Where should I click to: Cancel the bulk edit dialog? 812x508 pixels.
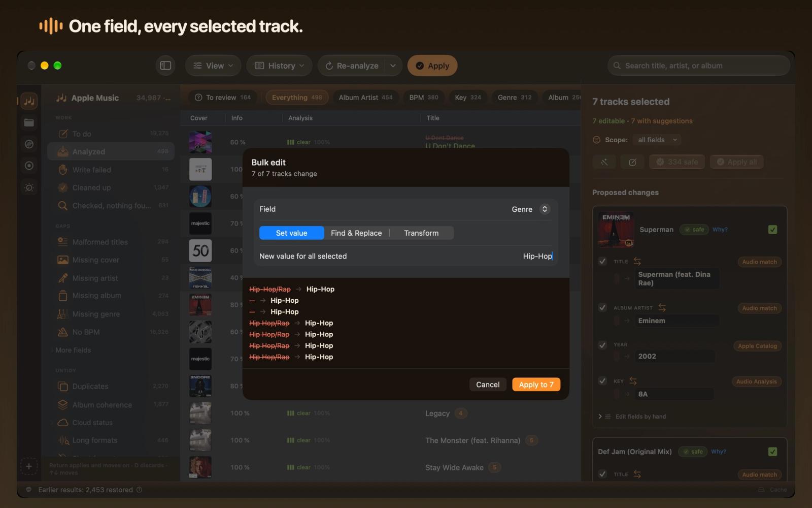click(488, 385)
